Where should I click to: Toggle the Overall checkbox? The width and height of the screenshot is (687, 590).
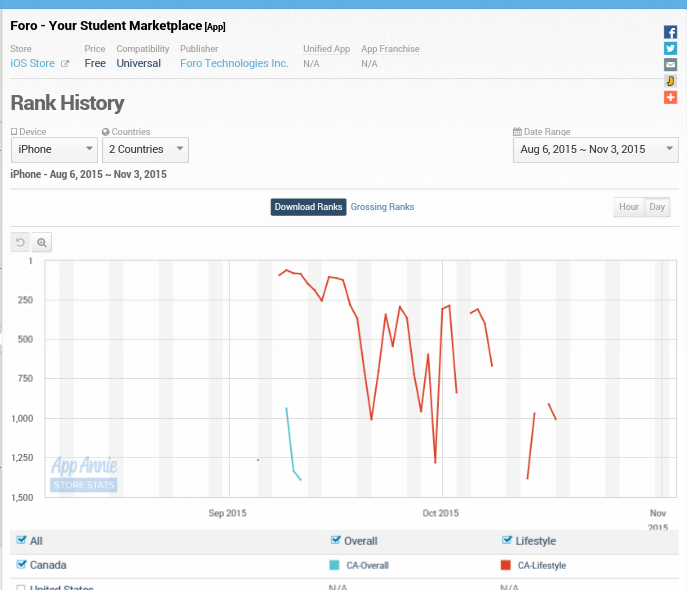(x=336, y=540)
